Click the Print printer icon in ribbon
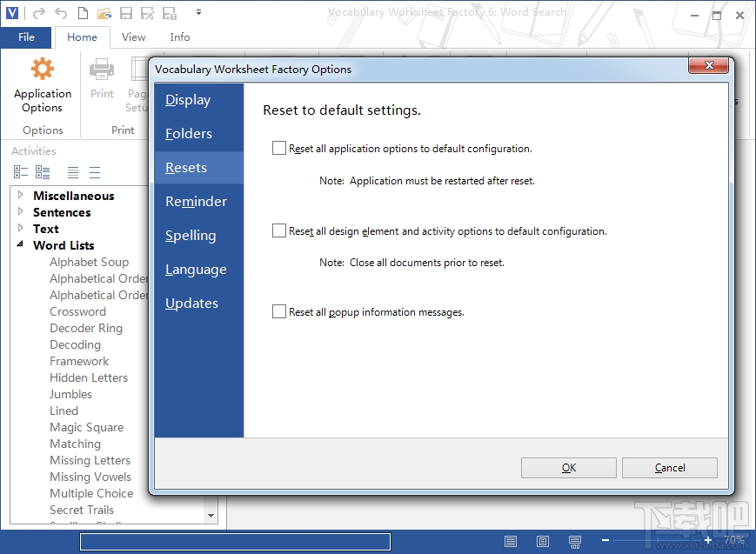The image size is (756, 554). (x=102, y=69)
